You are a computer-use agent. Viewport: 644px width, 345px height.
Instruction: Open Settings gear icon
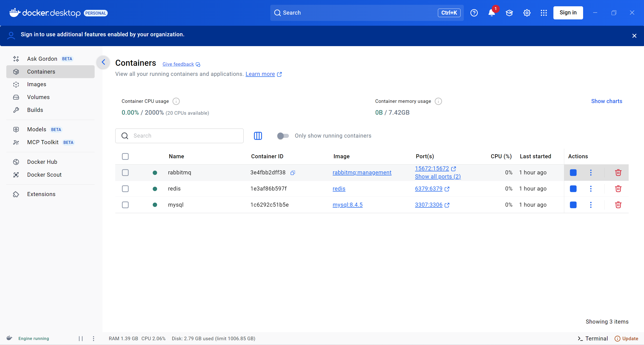tap(527, 13)
